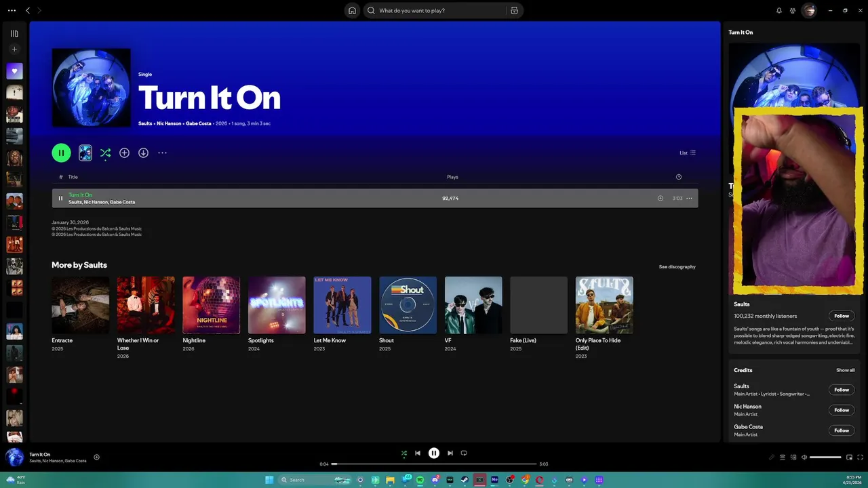Seek on the playback progress bar
Image resolution: width=868 pixels, height=488 pixels.
click(434, 464)
